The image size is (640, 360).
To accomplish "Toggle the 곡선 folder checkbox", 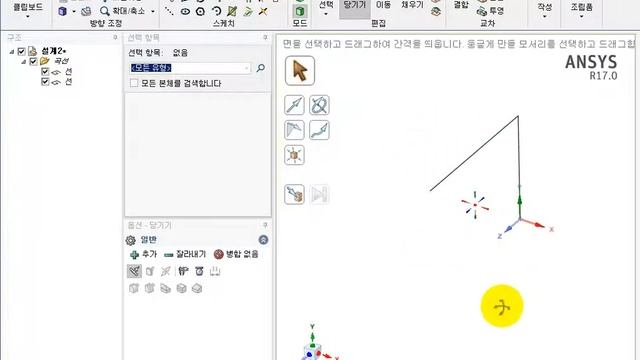I will coord(33,62).
